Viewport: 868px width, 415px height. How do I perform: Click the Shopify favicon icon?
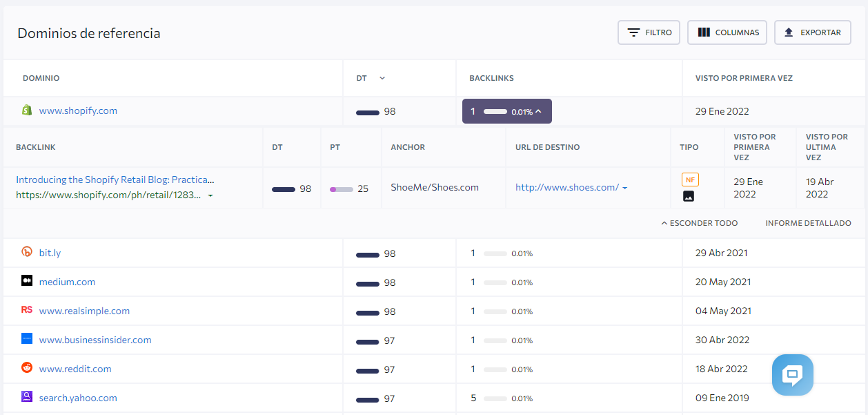click(27, 110)
